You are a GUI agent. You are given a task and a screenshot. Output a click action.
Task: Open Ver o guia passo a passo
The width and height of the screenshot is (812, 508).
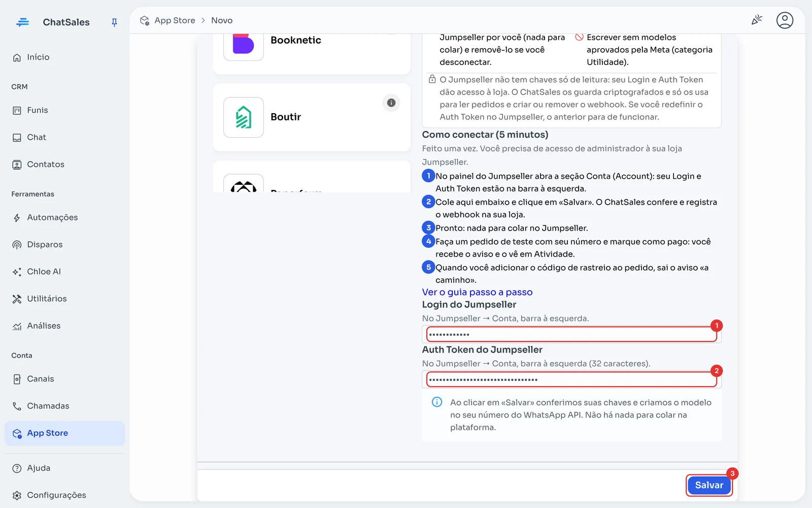coord(477,292)
